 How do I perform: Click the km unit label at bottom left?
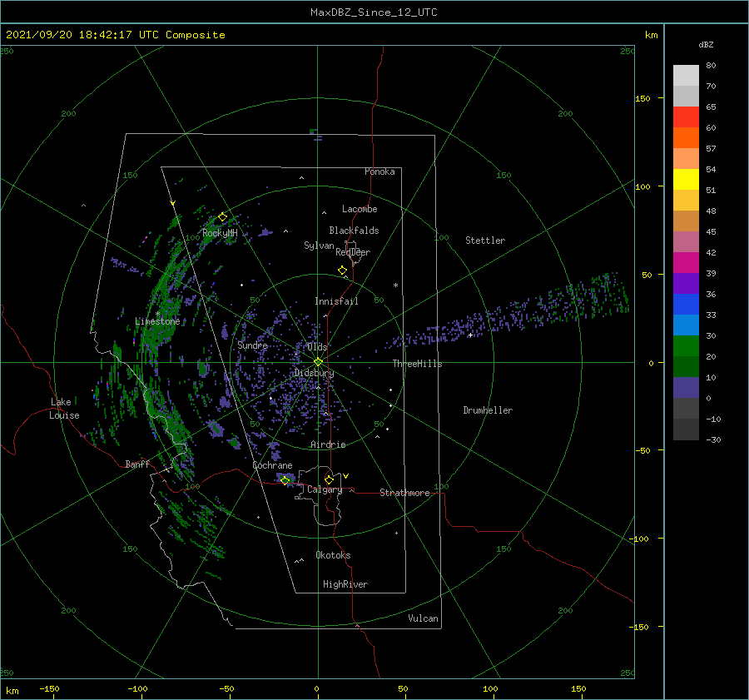(12, 691)
